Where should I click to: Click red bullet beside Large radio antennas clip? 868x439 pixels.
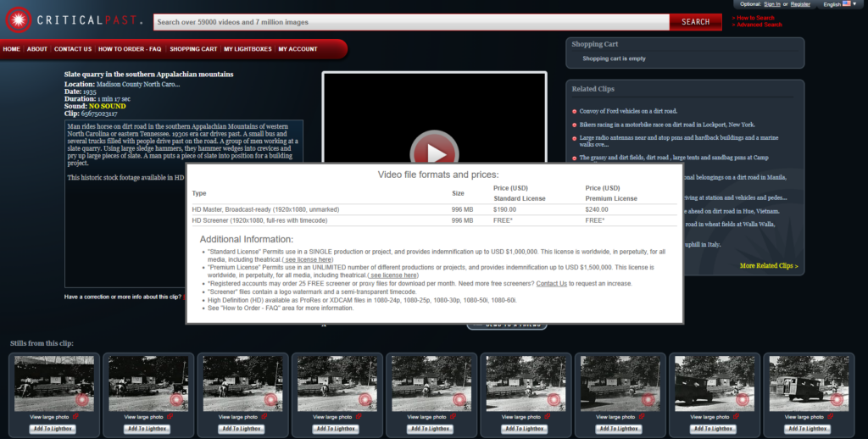(x=574, y=138)
